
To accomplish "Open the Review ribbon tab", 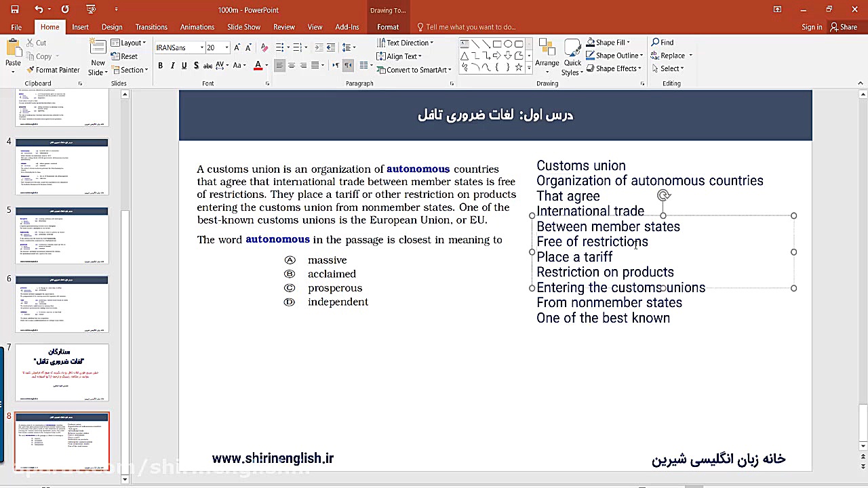I will point(283,27).
